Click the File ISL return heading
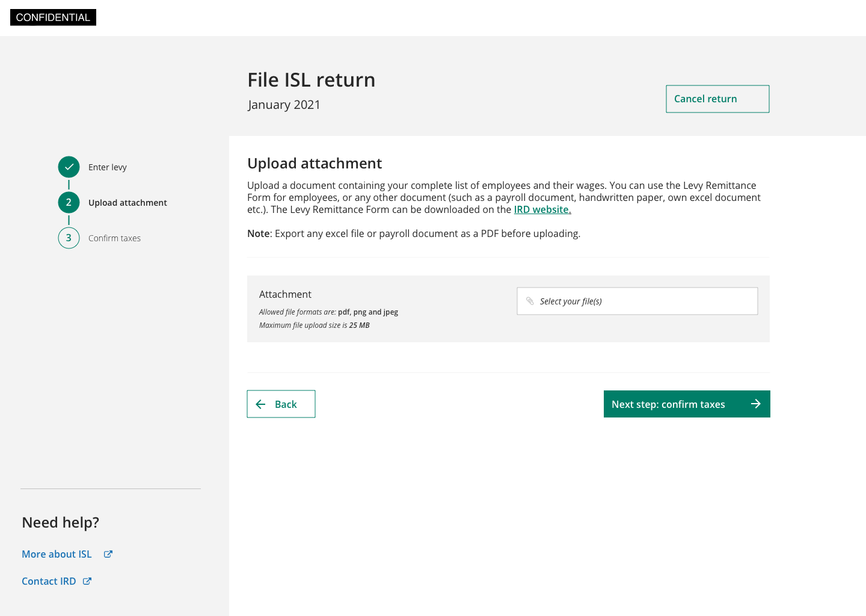This screenshot has width=866, height=616. click(311, 80)
